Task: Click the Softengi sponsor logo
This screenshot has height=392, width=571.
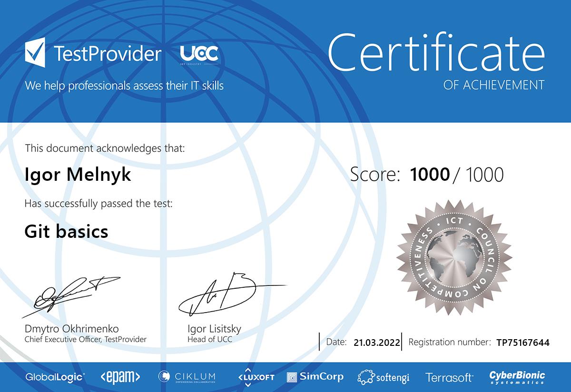Action: click(x=384, y=378)
